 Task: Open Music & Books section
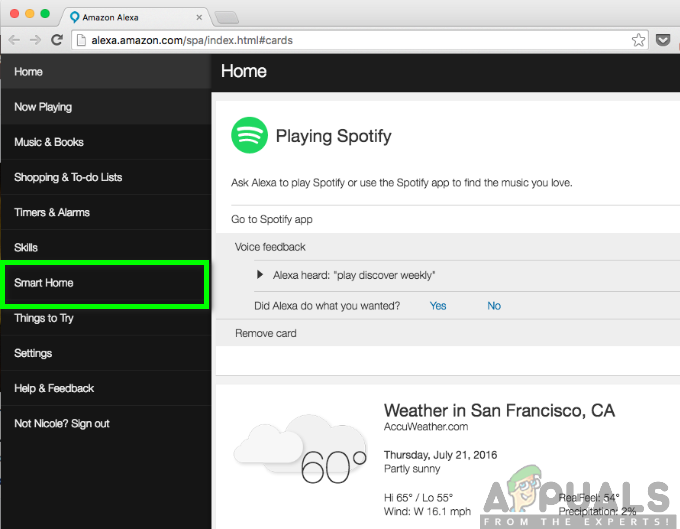[x=106, y=142]
